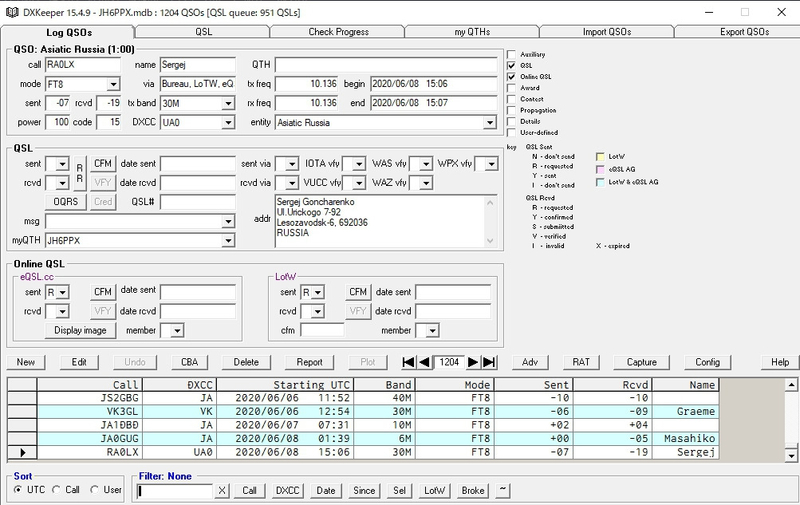The height and width of the screenshot is (505, 800).
Task: Uncheck the Online QSL panel checkbox
Action: (511, 77)
